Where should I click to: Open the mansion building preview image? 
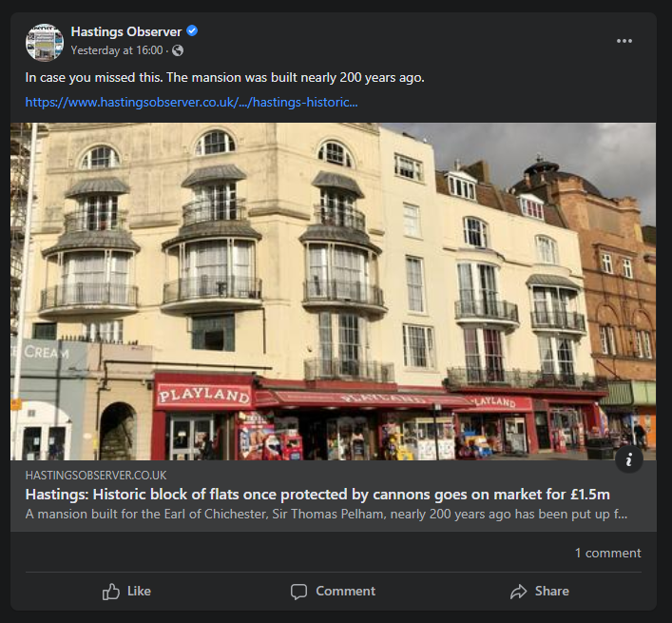tap(333, 291)
